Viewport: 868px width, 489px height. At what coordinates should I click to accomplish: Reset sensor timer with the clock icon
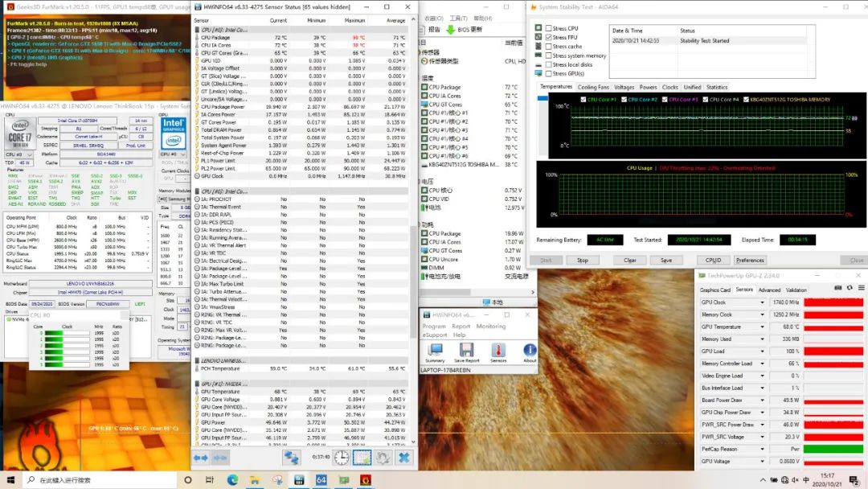[x=342, y=458]
